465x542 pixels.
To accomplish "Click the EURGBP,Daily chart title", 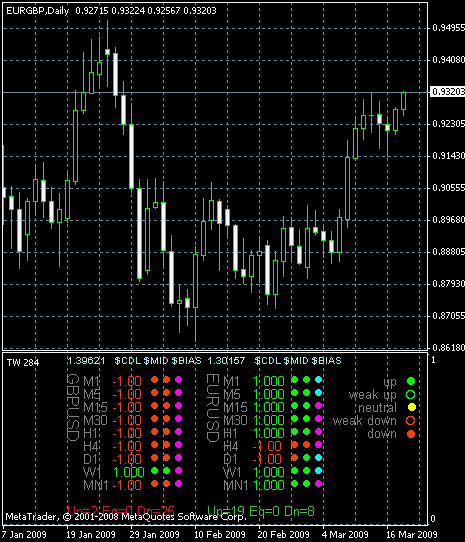I will click(38, 11).
